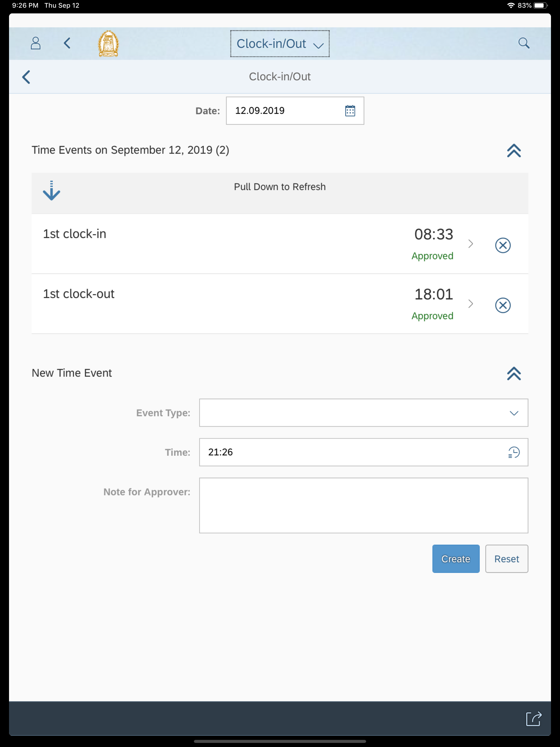Tap the 08:33 time value
This screenshot has height=747, width=560.
(434, 234)
